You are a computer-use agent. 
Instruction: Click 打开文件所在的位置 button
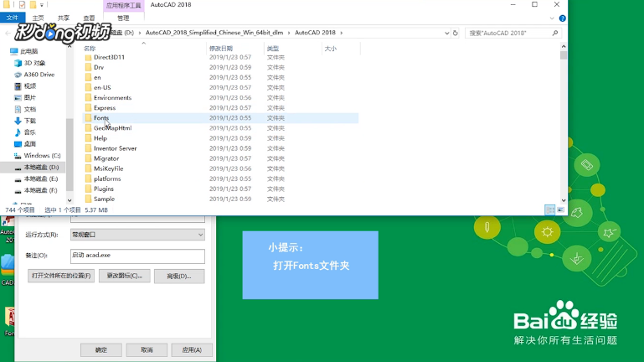pyautogui.click(x=61, y=276)
